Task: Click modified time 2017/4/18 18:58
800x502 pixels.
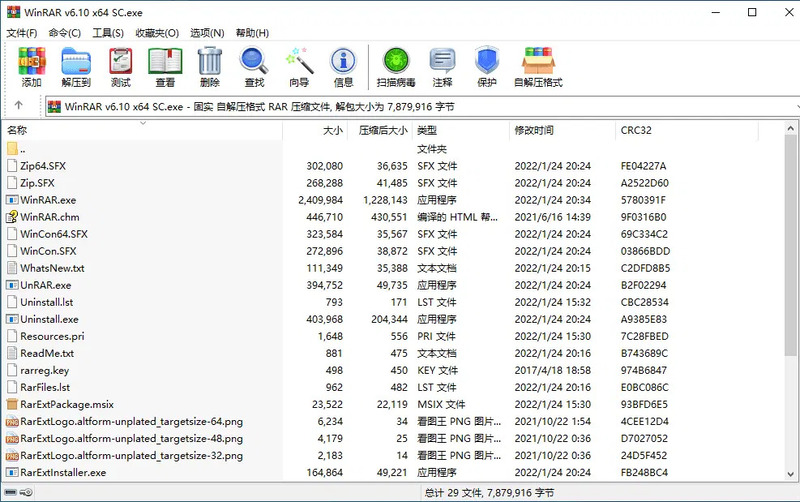Action: (553, 370)
